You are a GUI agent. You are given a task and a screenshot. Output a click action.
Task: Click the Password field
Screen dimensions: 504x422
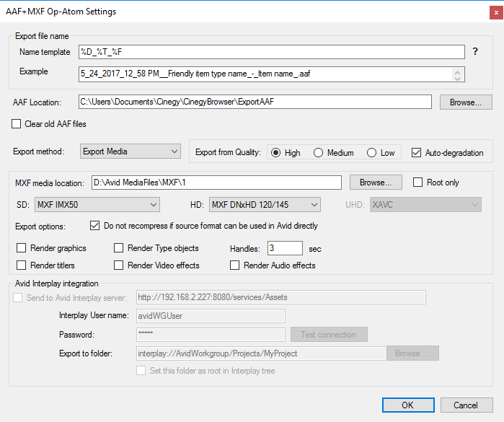211,335
